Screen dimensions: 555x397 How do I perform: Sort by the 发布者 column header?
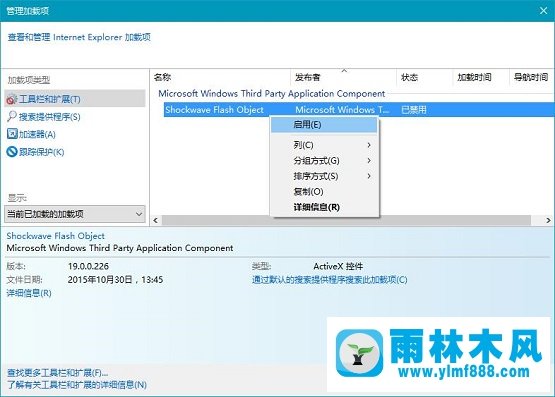343,77
